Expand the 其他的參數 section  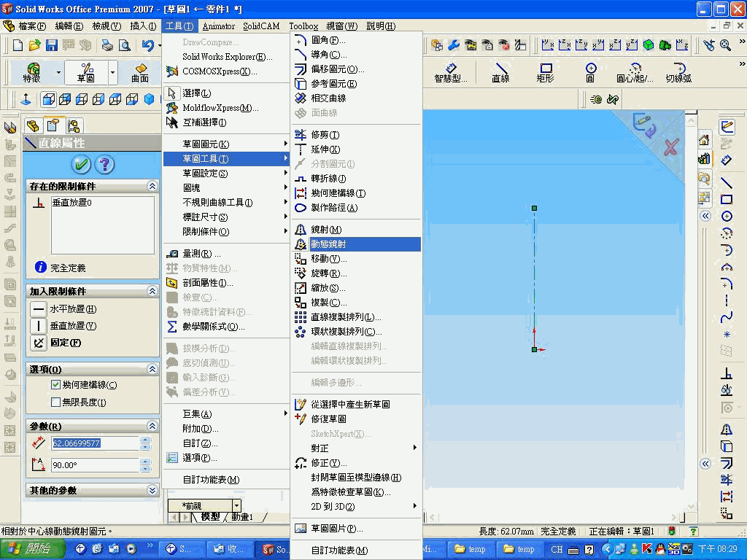click(x=152, y=490)
